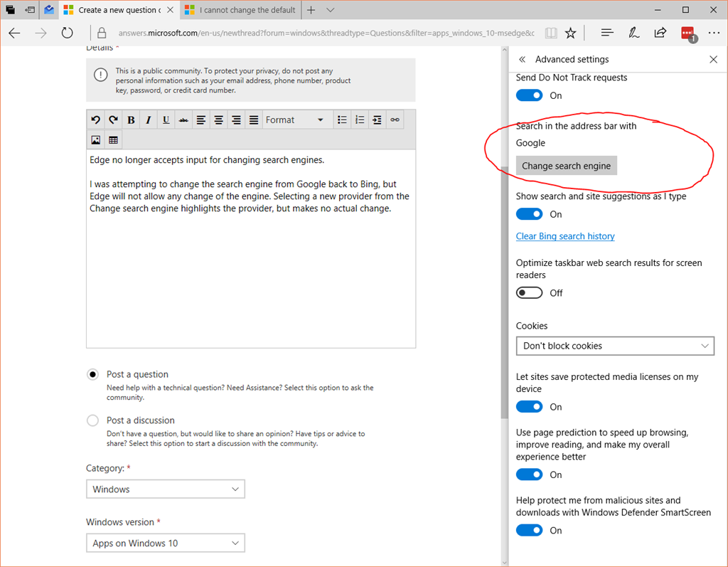Close the Advanced settings pane
Viewport: 728px width, 567px height.
tap(714, 60)
